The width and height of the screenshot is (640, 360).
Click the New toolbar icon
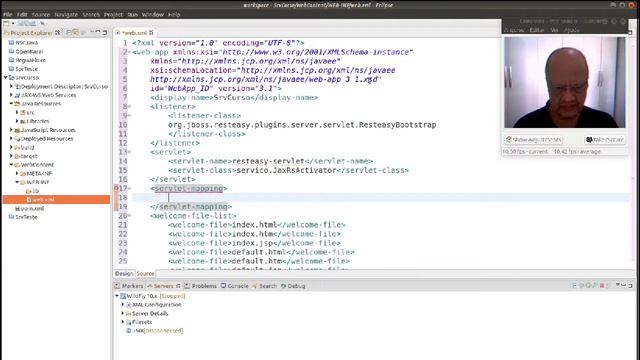7,24
